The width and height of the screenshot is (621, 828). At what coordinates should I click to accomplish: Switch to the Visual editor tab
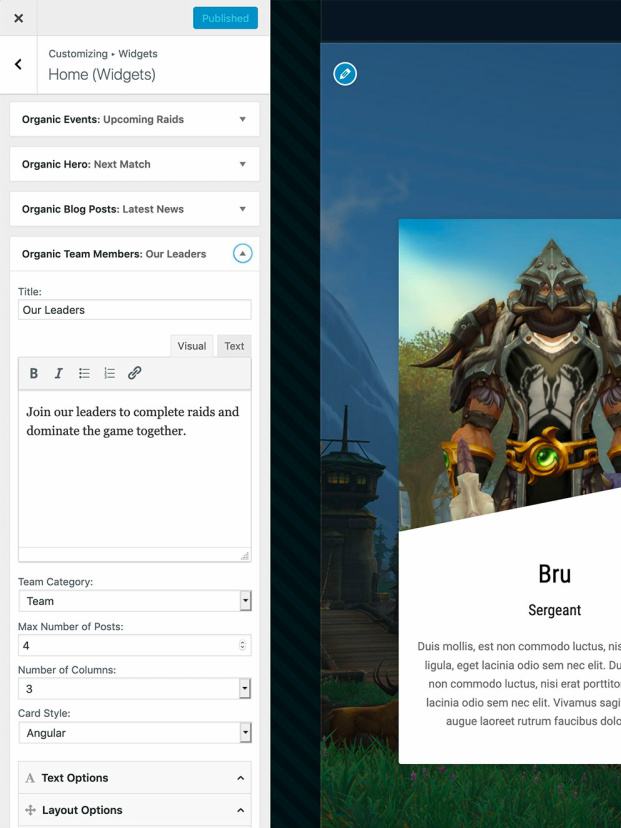coord(192,346)
